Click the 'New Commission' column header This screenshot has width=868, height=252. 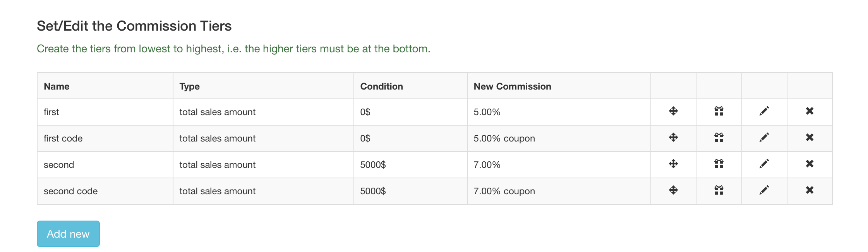[512, 86]
